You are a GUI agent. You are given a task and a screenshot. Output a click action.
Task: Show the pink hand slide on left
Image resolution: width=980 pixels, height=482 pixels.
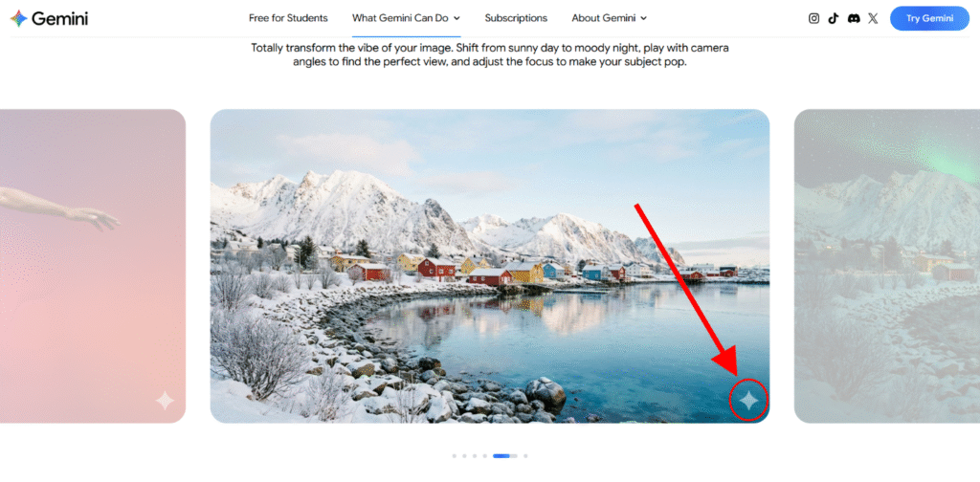coord(93,266)
